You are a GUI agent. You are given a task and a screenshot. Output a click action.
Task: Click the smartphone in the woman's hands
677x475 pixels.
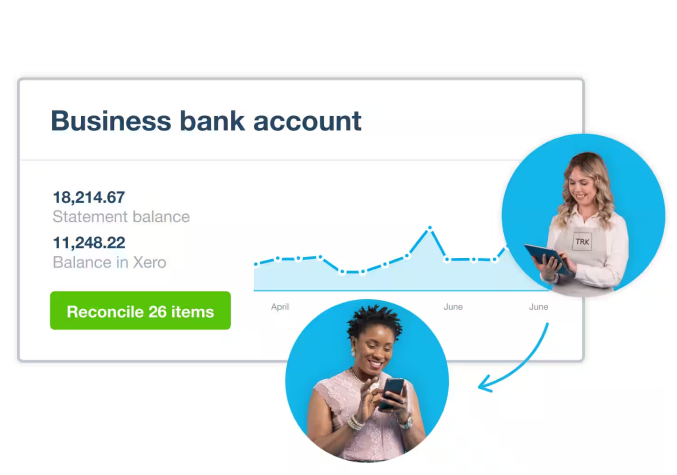coord(394,389)
